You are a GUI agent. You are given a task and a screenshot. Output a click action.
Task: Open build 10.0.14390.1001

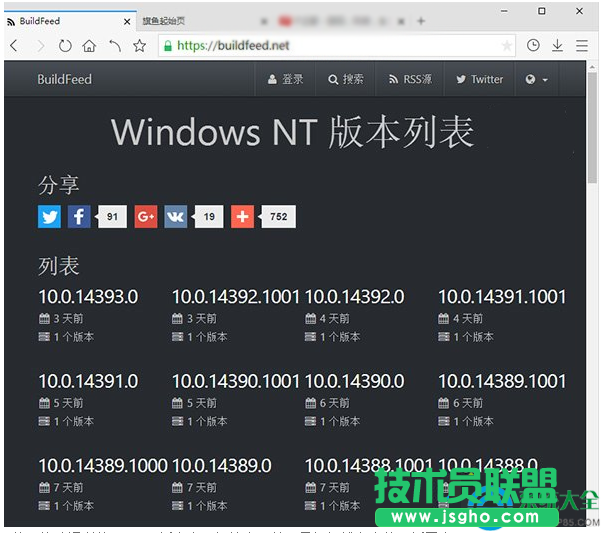click(x=235, y=381)
